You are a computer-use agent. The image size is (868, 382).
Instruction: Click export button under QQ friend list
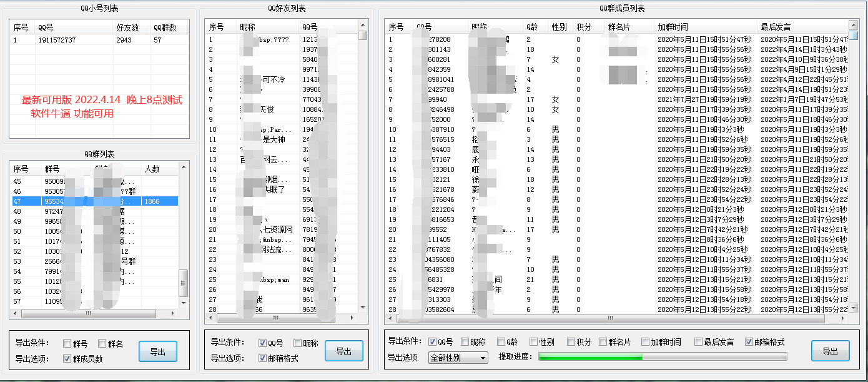343,351
